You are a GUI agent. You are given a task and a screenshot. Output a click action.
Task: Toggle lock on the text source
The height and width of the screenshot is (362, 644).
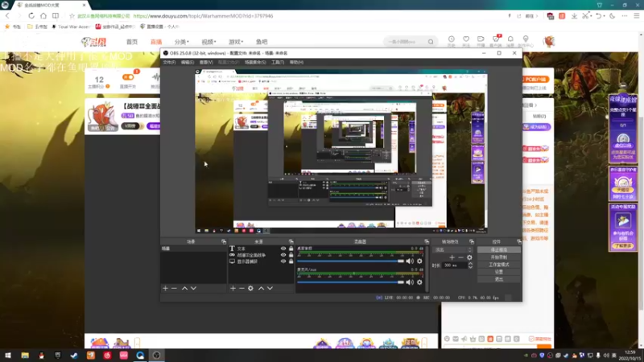291,249
